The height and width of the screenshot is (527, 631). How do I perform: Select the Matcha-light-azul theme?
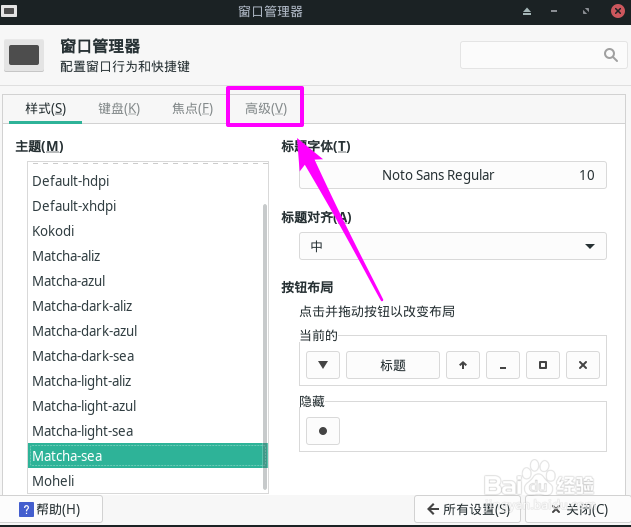147,406
